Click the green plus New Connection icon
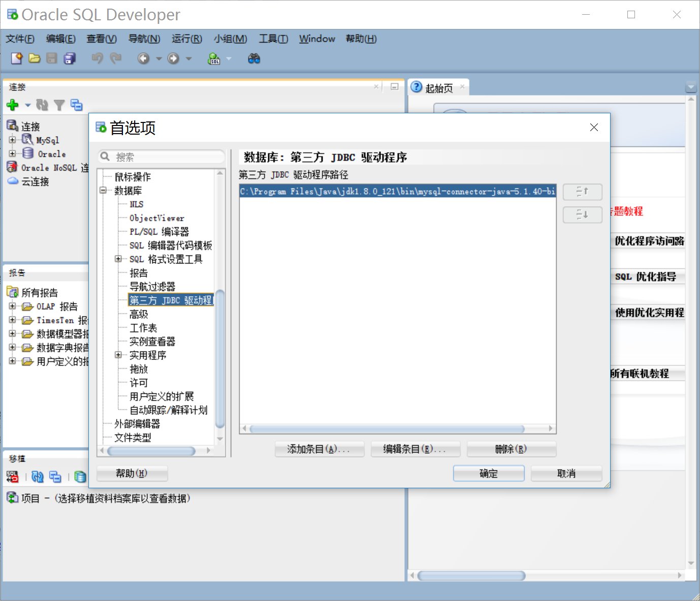700x601 pixels. tap(13, 105)
